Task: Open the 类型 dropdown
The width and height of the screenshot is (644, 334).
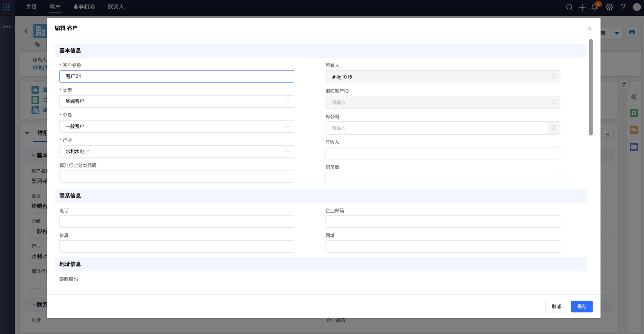Action: (x=176, y=101)
